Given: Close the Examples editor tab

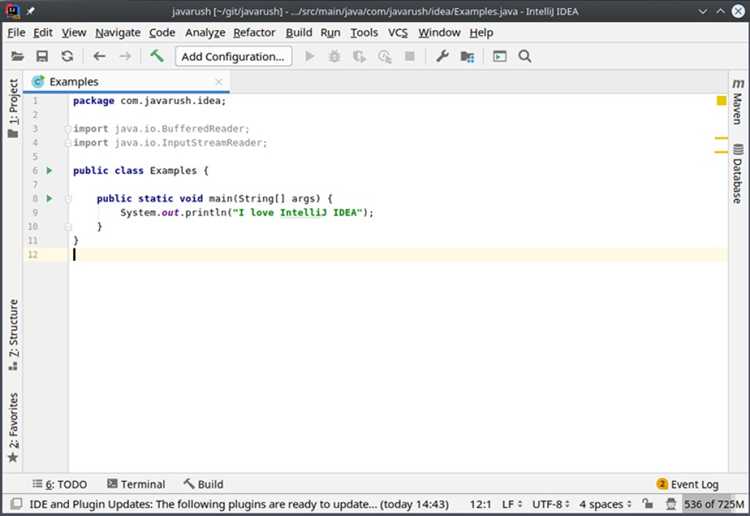Looking at the screenshot, I should coord(219,82).
